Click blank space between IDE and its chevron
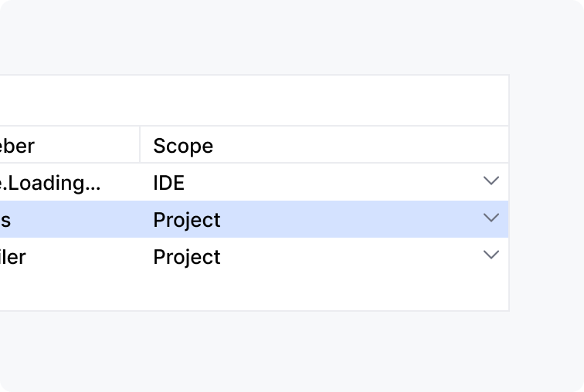This screenshot has width=584, height=392. tap(332, 183)
